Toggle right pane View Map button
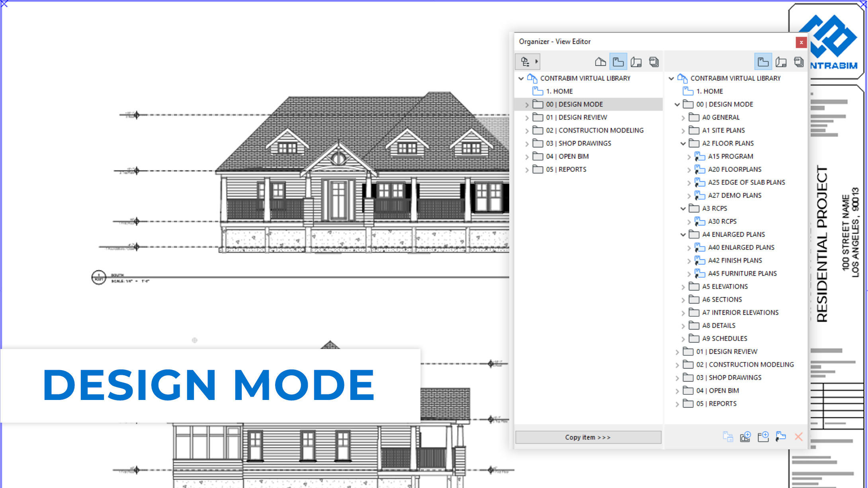This screenshot has width=868, height=488. tap(763, 62)
